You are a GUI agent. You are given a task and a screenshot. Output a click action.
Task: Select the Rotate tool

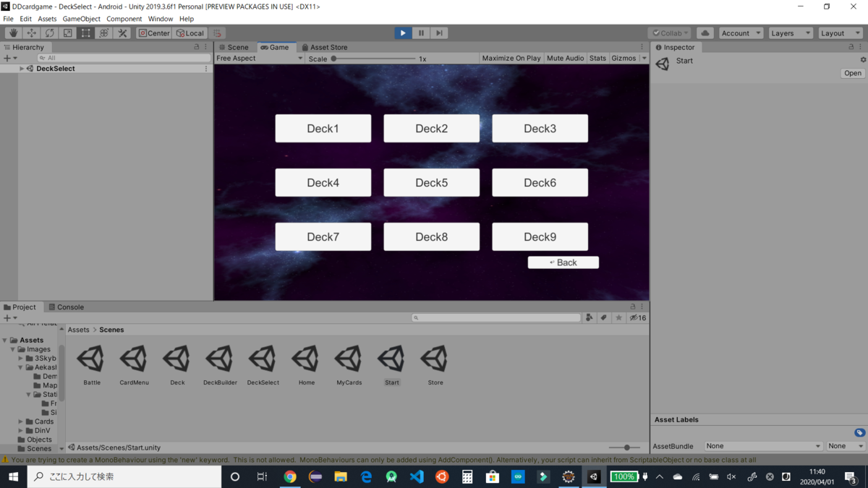(x=49, y=33)
